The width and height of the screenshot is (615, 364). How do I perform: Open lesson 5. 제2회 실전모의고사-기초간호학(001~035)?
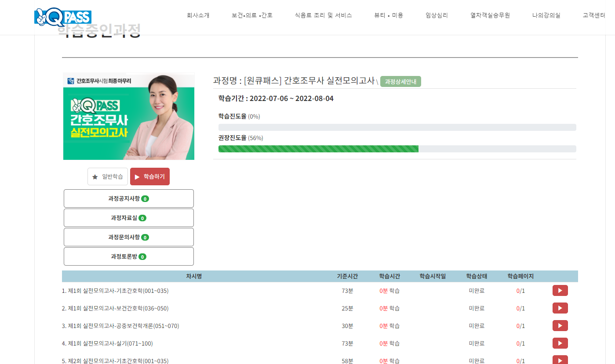(x=115, y=361)
